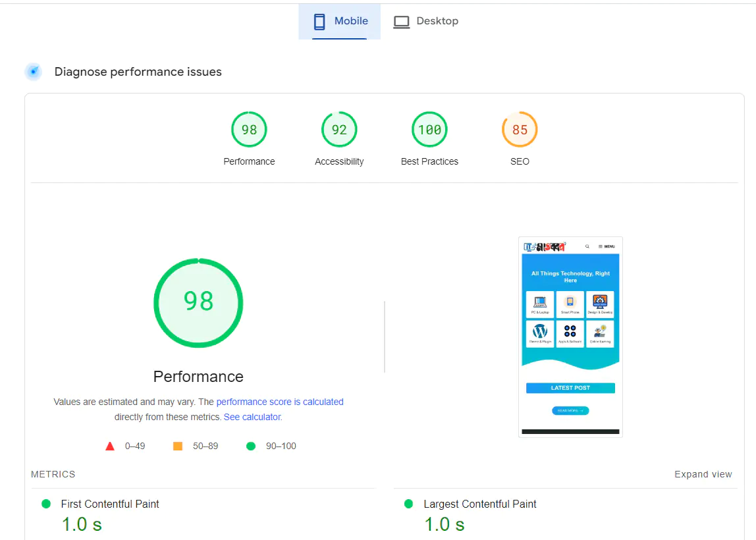Click the WordPress Theme & Plugin icon

tap(541, 331)
